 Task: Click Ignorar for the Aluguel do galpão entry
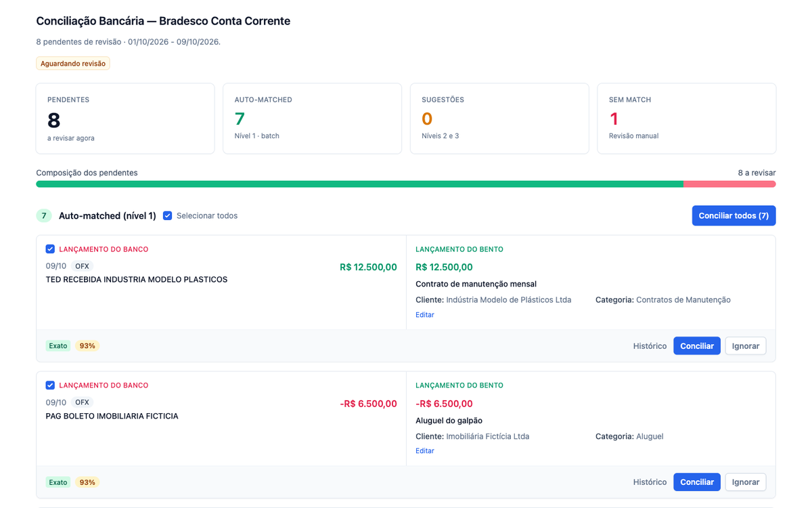(746, 482)
